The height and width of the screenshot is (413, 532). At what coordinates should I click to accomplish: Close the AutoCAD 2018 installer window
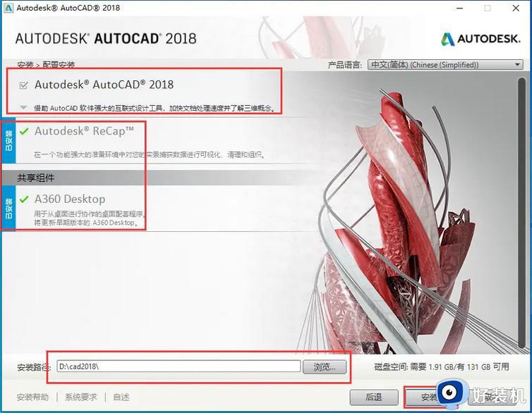coord(516,8)
